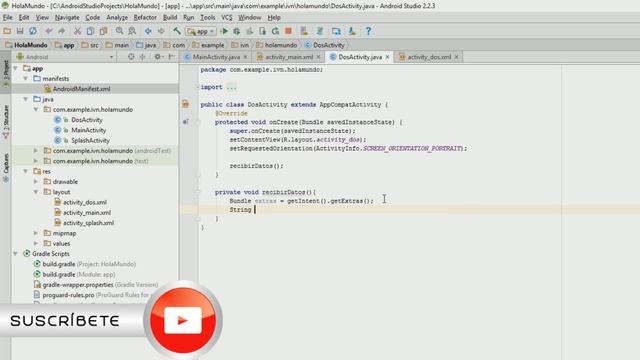The width and height of the screenshot is (640, 360).
Task: Navigate Forward with the right arrow icon
Action: tap(161, 31)
